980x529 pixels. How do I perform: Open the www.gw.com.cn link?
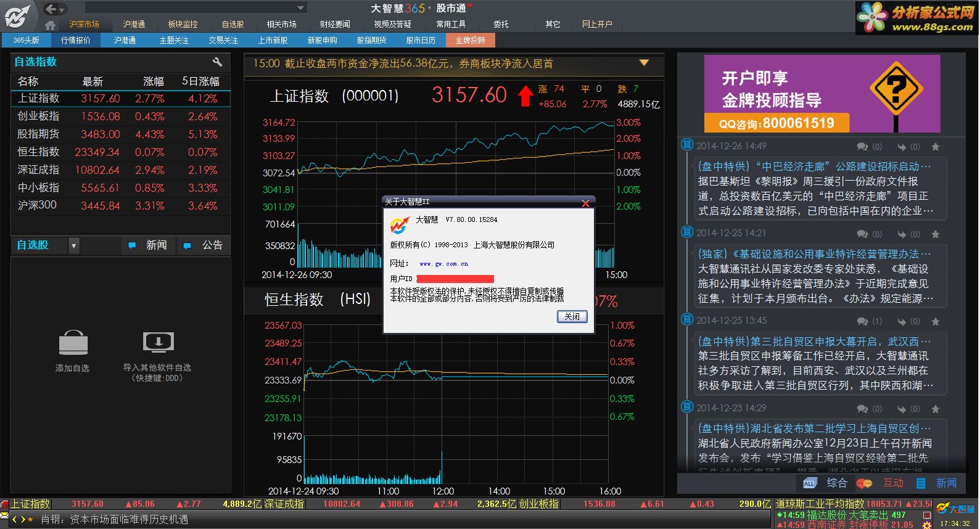click(443, 263)
